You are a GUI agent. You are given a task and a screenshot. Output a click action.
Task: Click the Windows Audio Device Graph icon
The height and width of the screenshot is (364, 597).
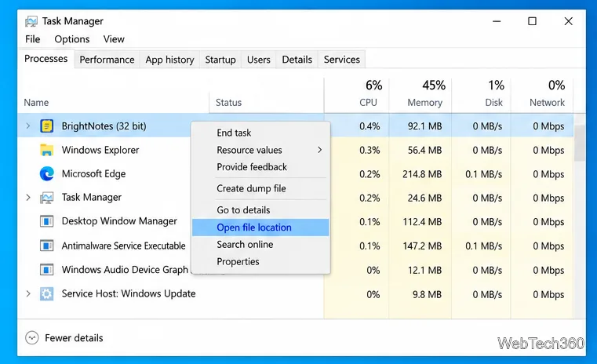click(x=47, y=270)
